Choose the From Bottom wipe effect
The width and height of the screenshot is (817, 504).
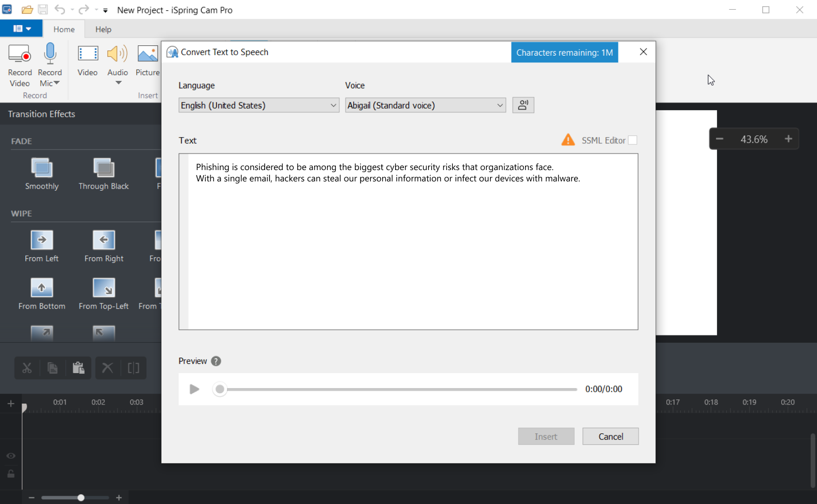(42, 294)
